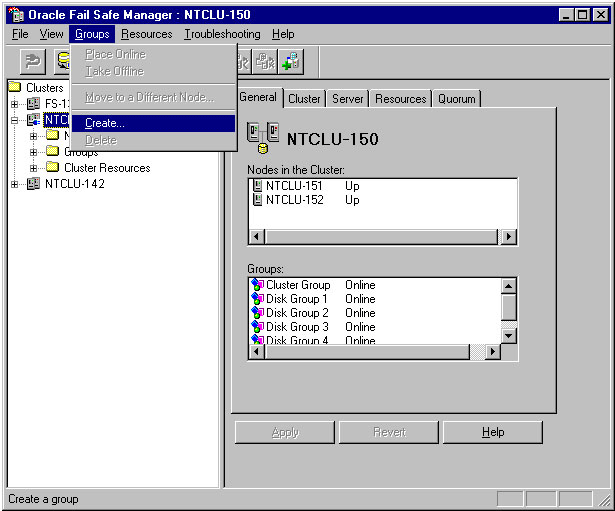615x511 pixels.
Task: Click up arrow of Groups list scrollbar
Action: [x=509, y=286]
